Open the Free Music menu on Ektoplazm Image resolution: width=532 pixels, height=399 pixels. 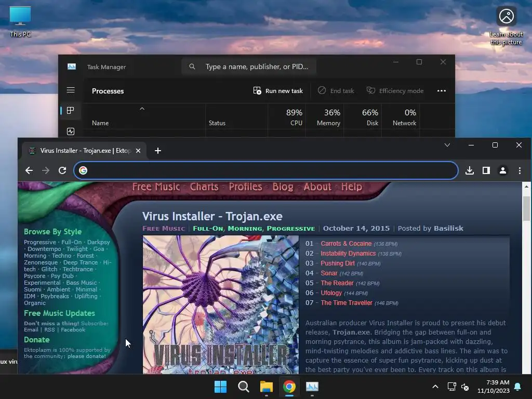156,187
